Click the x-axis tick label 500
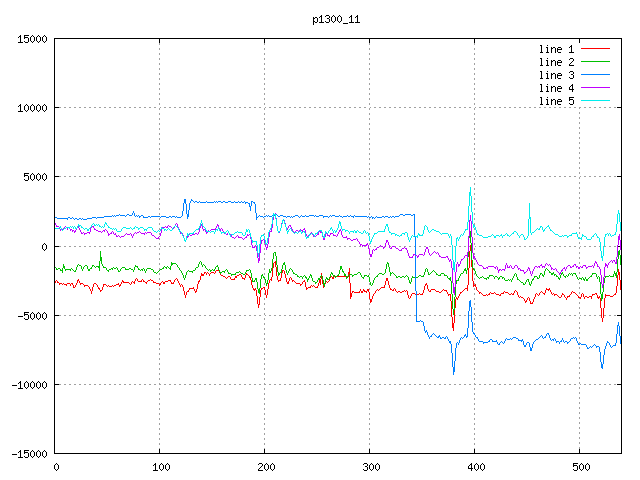This screenshot has height=480, width=640. coord(580,467)
